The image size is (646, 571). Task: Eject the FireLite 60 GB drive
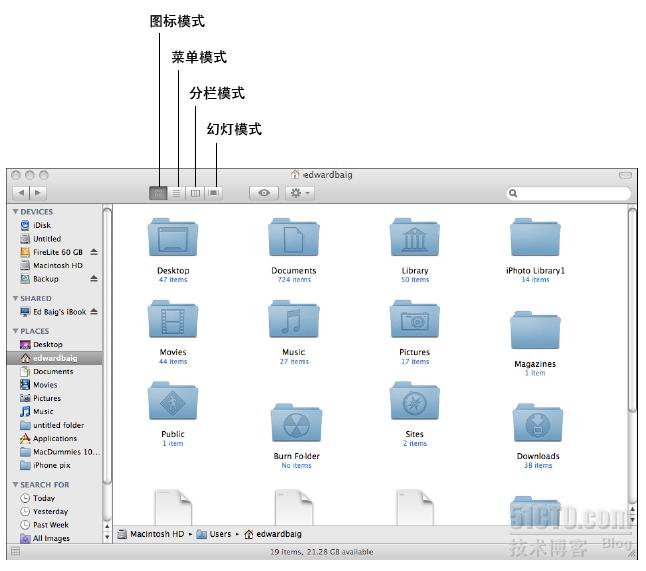94,252
